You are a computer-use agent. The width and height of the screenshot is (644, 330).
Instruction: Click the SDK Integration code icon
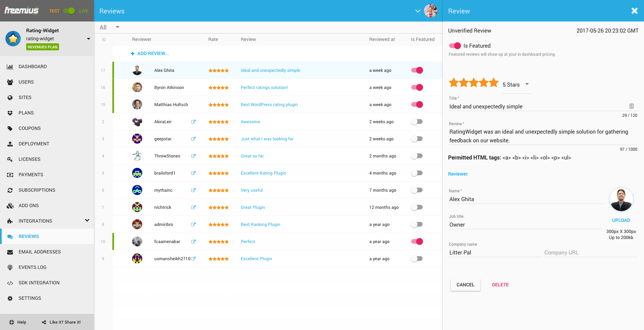pyautogui.click(x=10, y=283)
